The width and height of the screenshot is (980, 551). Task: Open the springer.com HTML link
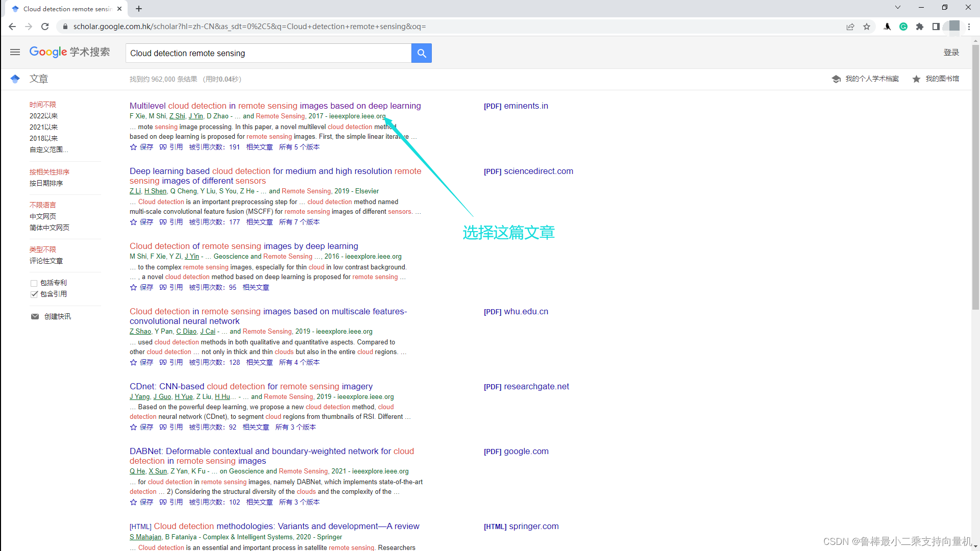[x=521, y=526]
